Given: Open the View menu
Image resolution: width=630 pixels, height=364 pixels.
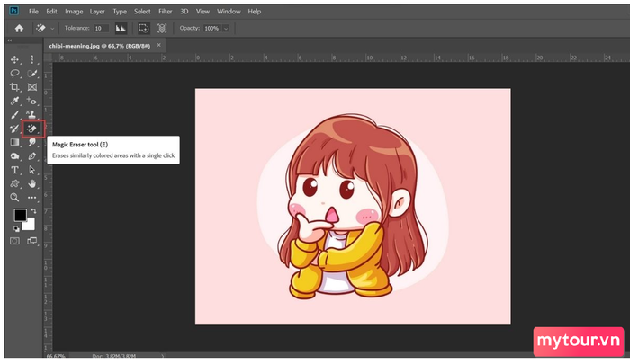Looking at the screenshot, I should tap(202, 12).
